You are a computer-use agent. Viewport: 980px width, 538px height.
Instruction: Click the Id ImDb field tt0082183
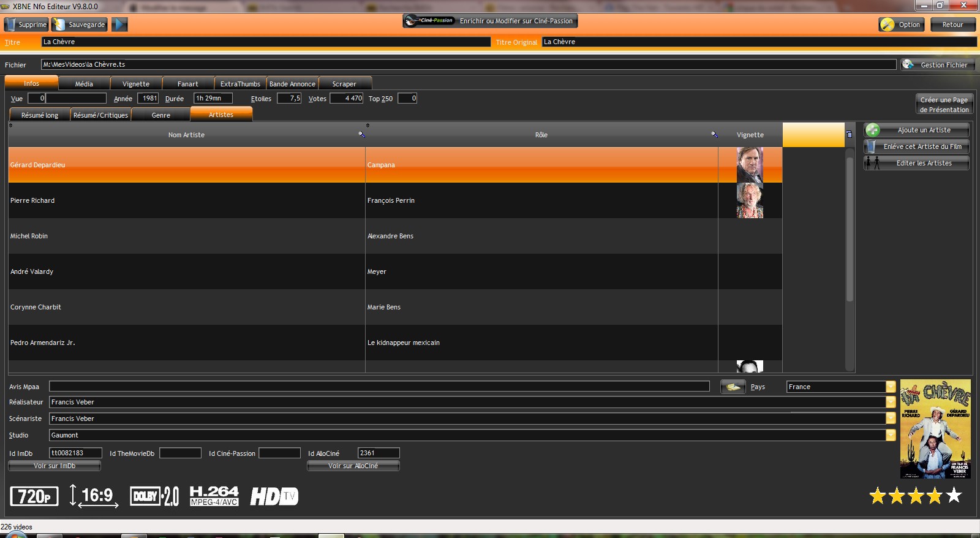[75, 453]
